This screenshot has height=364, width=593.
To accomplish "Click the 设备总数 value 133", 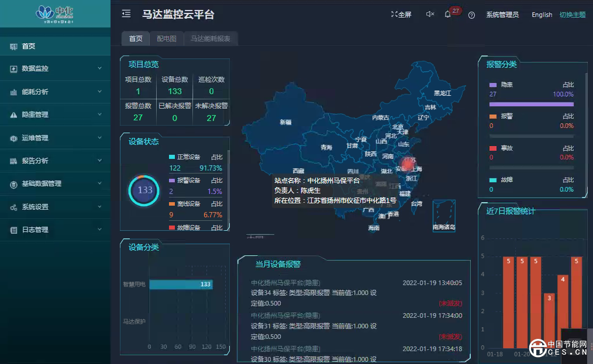I will pos(175,92).
